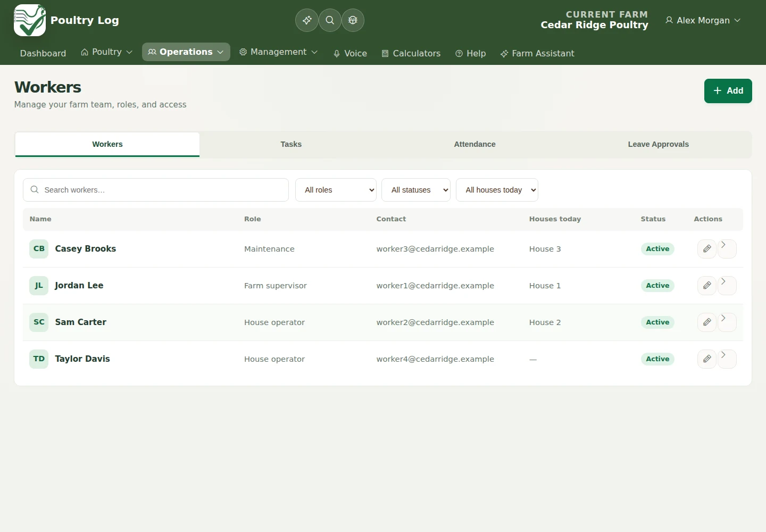766x532 pixels.
Task: Expand the Operations navigation menu
Action: 186,52
